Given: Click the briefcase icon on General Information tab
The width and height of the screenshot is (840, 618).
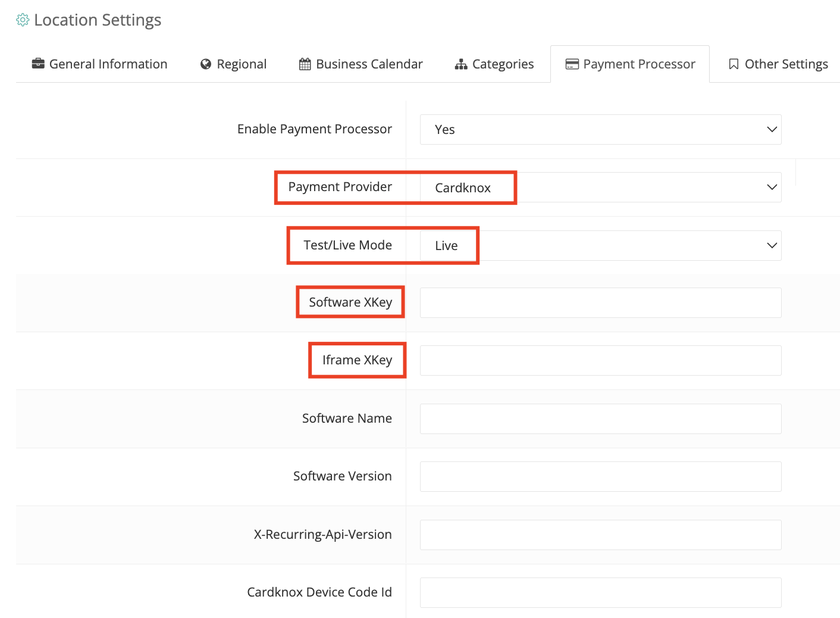Looking at the screenshot, I should pos(38,64).
